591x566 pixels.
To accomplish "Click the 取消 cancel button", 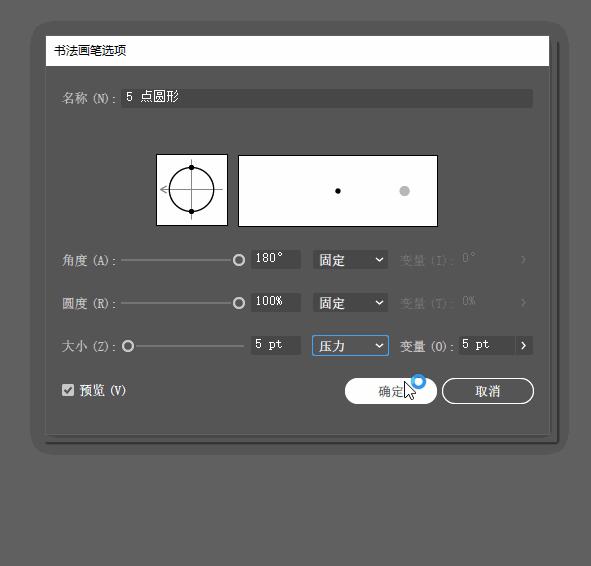I will (x=488, y=391).
